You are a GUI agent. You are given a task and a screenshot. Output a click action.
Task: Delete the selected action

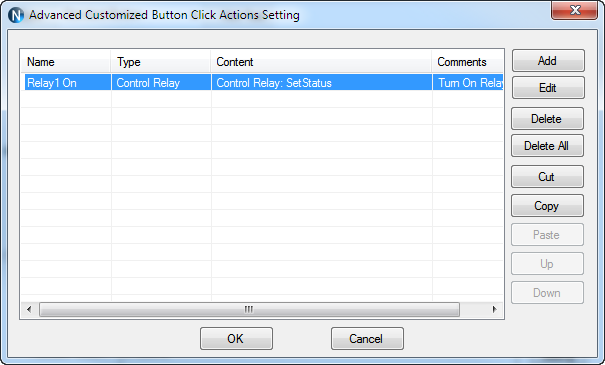point(547,118)
